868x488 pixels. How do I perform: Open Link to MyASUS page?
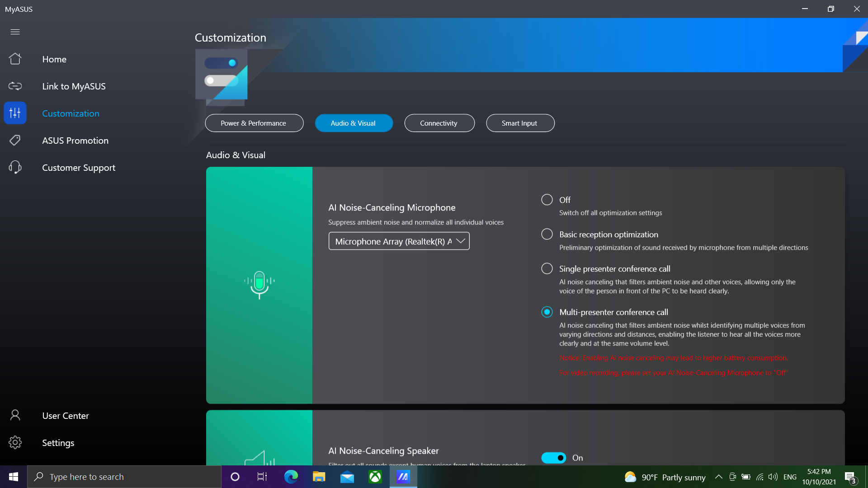click(x=74, y=86)
